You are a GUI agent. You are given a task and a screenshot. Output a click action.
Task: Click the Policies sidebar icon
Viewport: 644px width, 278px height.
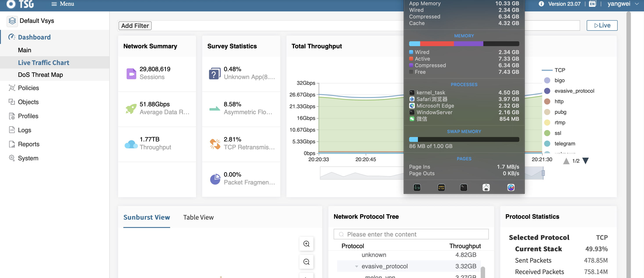[12, 88]
